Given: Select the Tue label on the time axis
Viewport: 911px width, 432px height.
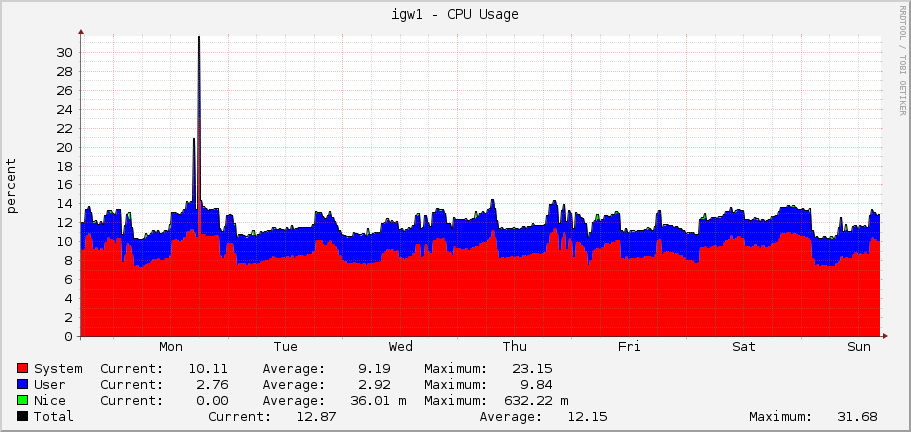Looking at the screenshot, I should (x=286, y=347).
